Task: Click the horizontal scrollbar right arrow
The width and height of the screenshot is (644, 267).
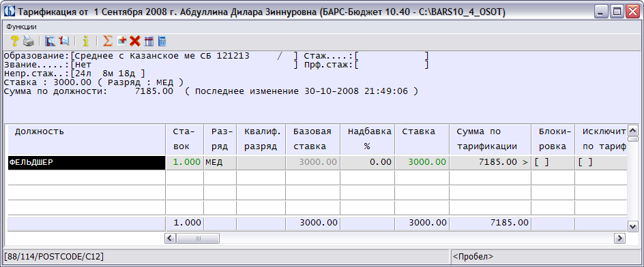Action: coord(619,238)
